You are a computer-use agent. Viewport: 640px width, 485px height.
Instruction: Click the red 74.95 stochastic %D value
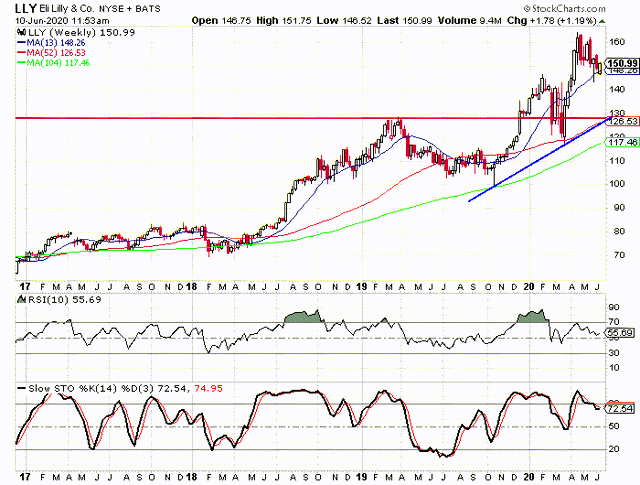click(x=208, y=389)
